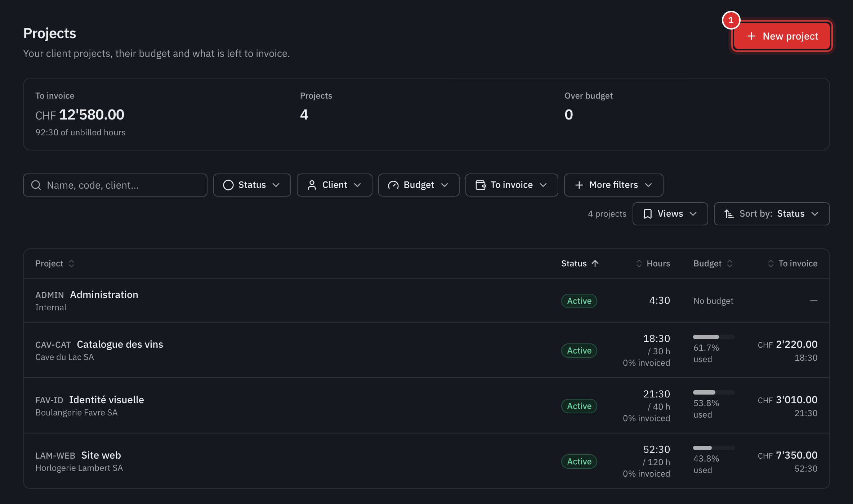This screenshot has height=504, width=853.
Task: Sort table by Budget column
Action: click(713, 264)
